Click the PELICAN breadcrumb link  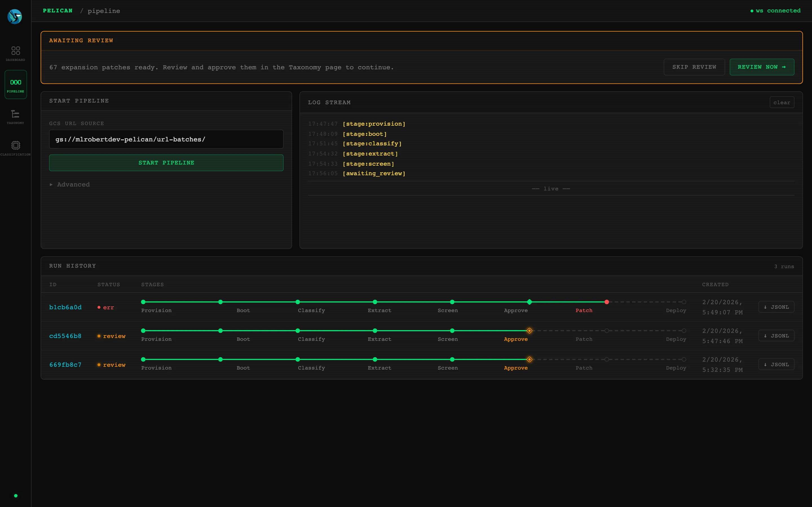point(58,11)
